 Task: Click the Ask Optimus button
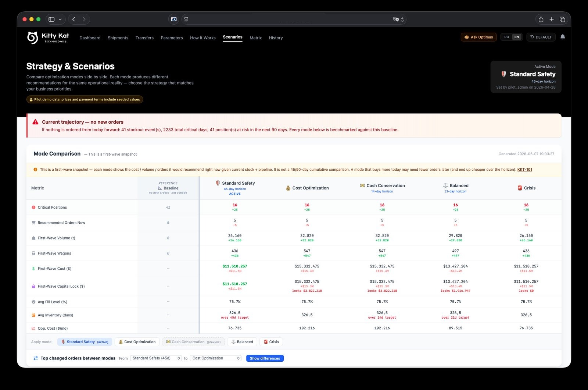[x=479, y=37]
